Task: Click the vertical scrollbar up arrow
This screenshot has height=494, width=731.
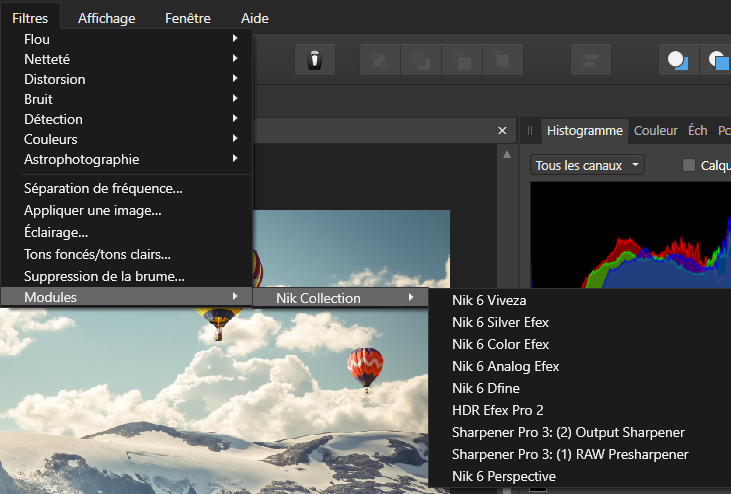Action: point(507,154)
